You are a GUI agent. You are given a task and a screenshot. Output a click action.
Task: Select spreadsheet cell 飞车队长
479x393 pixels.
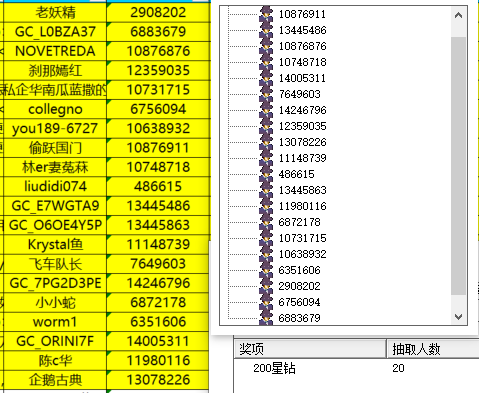(55, 264)
